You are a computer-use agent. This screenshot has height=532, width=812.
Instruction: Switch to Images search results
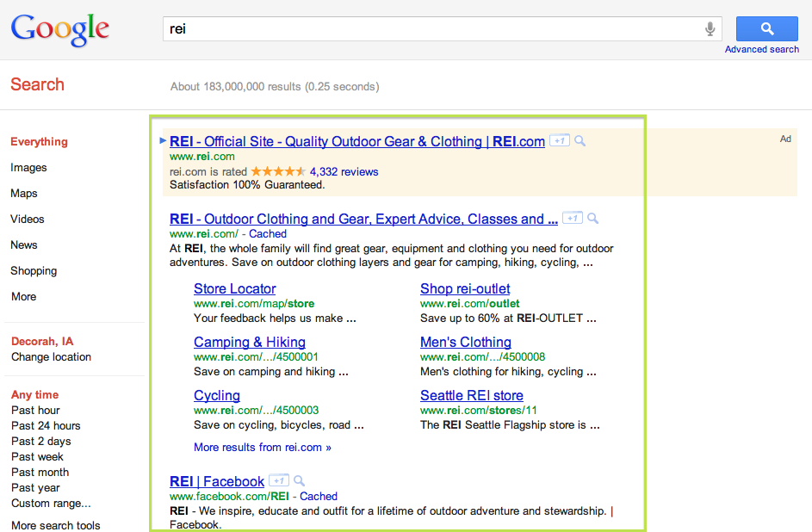click(28, 168)
